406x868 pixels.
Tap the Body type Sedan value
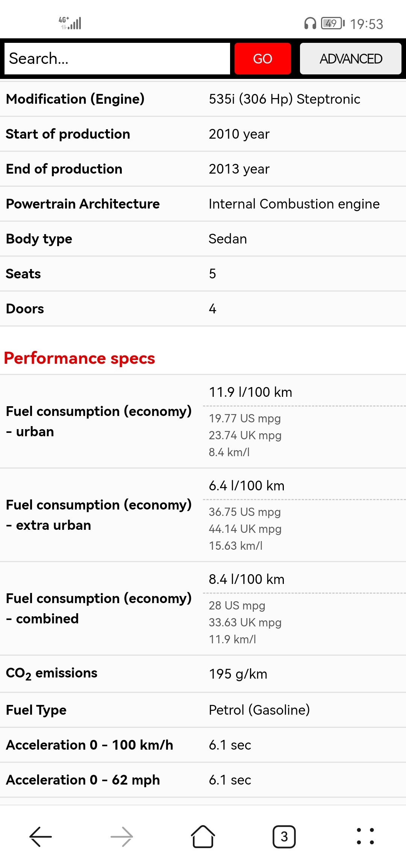click(x=228, y=239)
